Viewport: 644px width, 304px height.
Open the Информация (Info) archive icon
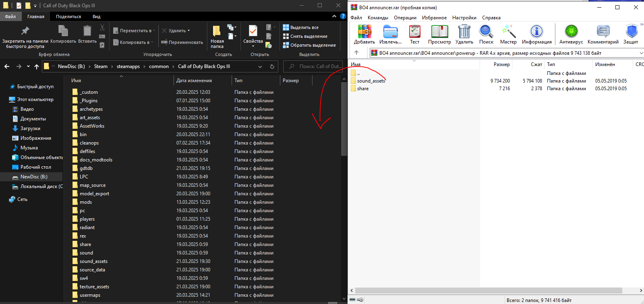click(x=536, y=31)
